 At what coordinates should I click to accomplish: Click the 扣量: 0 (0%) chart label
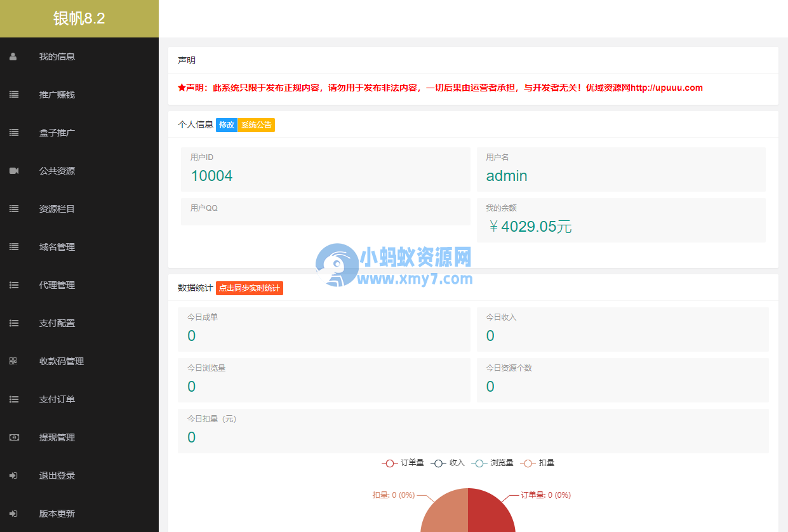coord(394,495)
